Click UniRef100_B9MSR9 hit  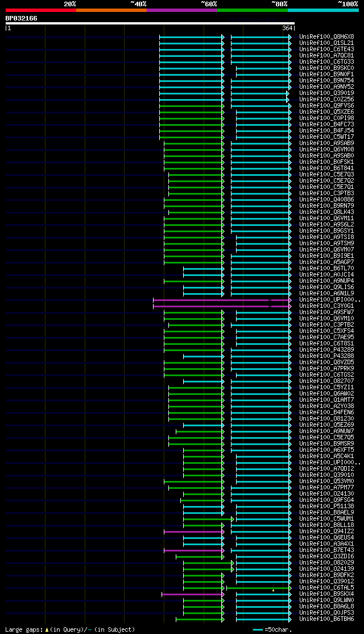327,444
